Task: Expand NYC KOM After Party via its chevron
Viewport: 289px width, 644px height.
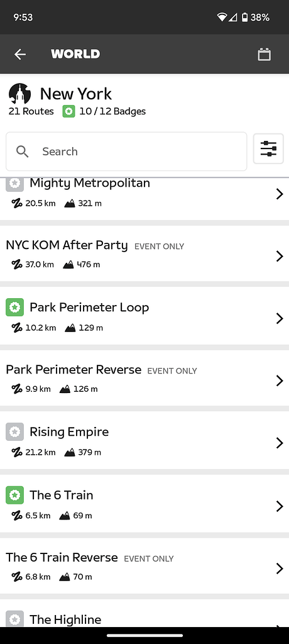Action: [280, 257]
